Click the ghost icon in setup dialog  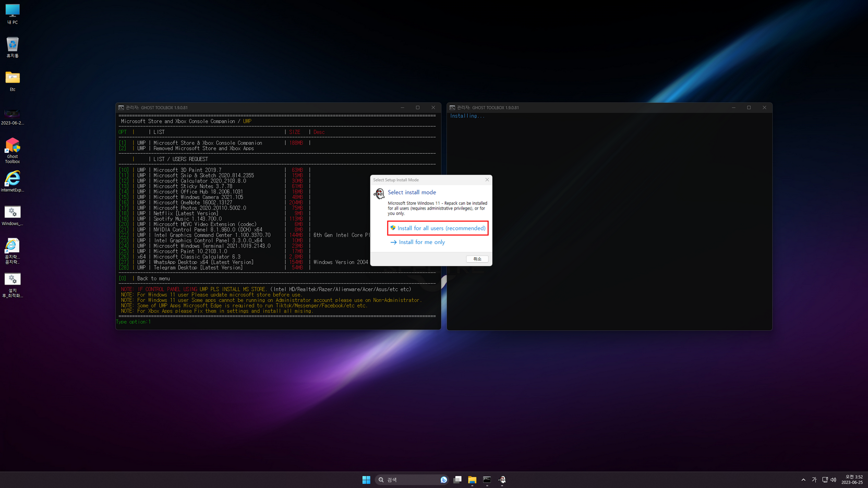(379, 194)
